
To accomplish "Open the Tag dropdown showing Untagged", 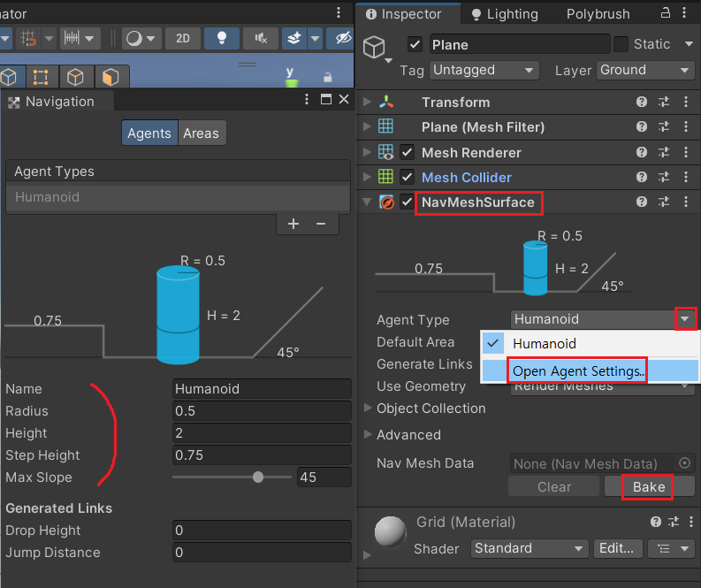I will click(x=484, y=70).
